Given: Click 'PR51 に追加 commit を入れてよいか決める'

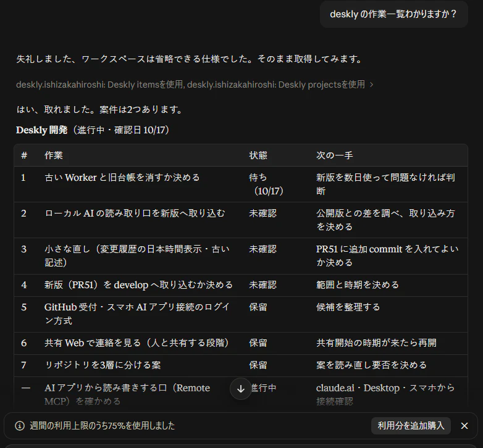Looking at the screenshot, I should coord(387,256).
